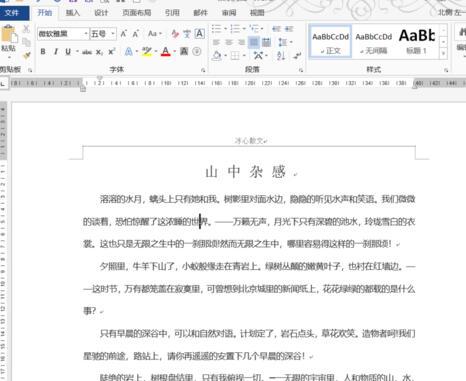
Task: Open the highlight color dropdown arrow
Action: (x=156, y=52)
